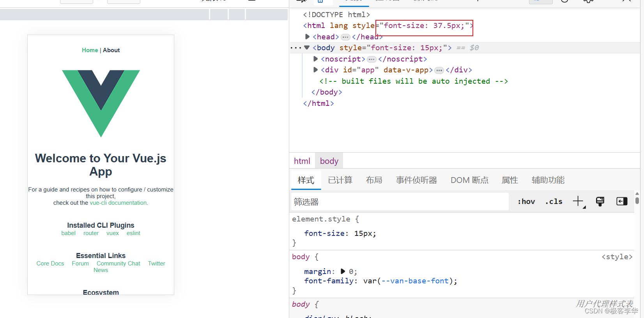644x318 pixels.
Task: Expand the div id="app" node
Action: pos(315,70)
